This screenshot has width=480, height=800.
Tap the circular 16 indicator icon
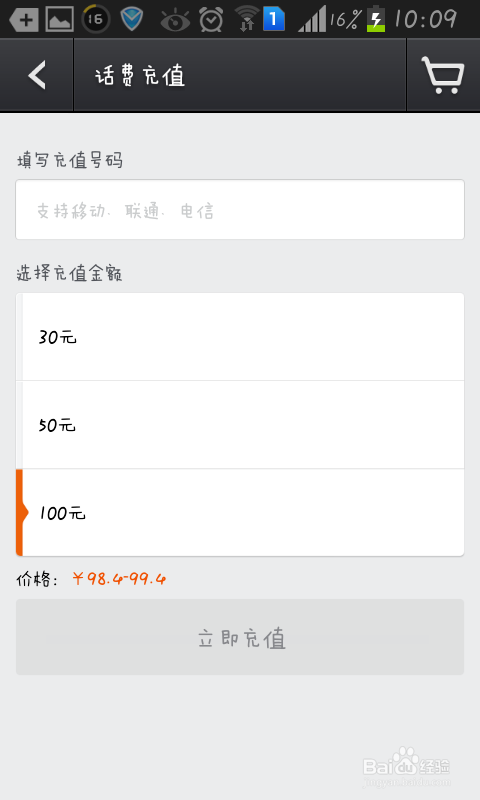(x=95, y=19)
